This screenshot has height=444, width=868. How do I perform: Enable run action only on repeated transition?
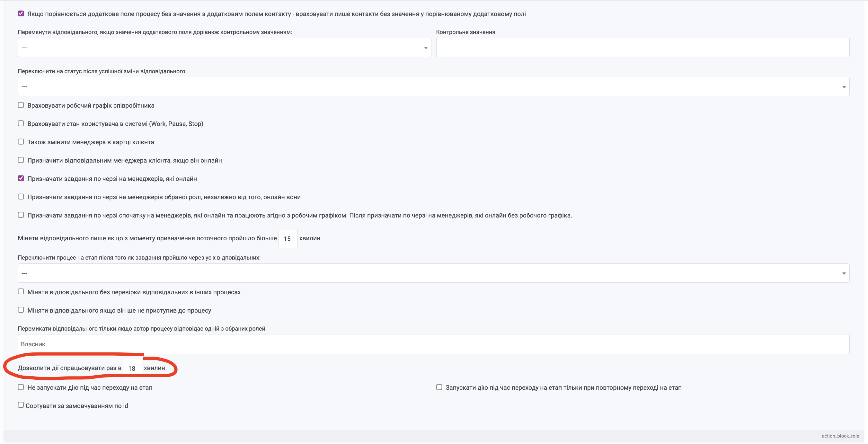(x=439, y=387)
